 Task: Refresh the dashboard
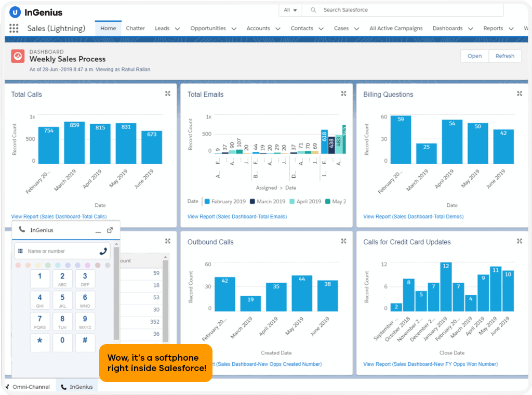coord(505,56)
